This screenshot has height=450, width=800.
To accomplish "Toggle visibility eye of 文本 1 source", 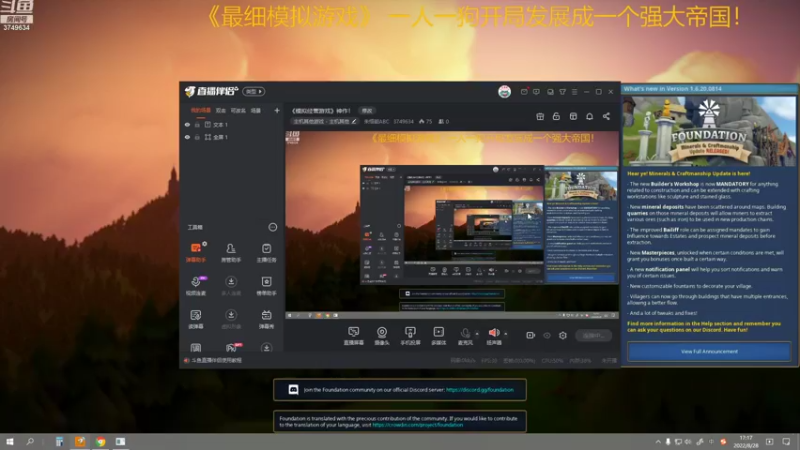I will click(x=187, y=124).
